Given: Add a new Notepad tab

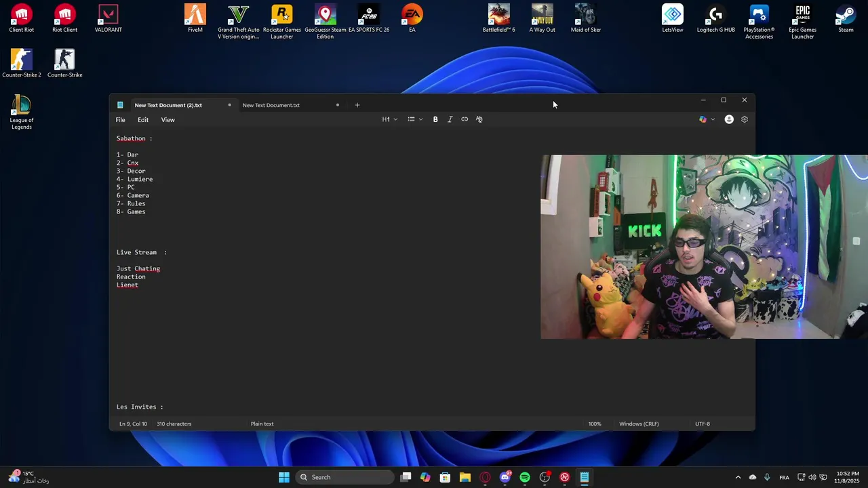Looking at the screenshot, I should [x=357, y=105].
